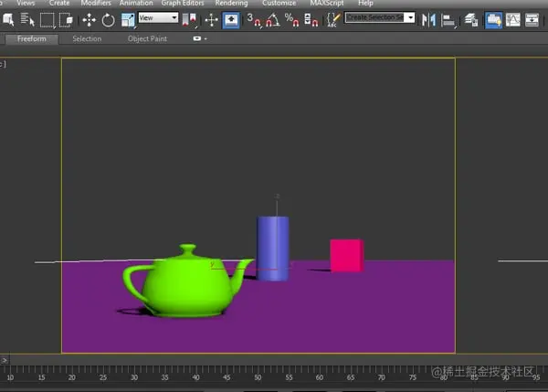
Task: Open the MAXScript menu
Action: tap(327, 3)
